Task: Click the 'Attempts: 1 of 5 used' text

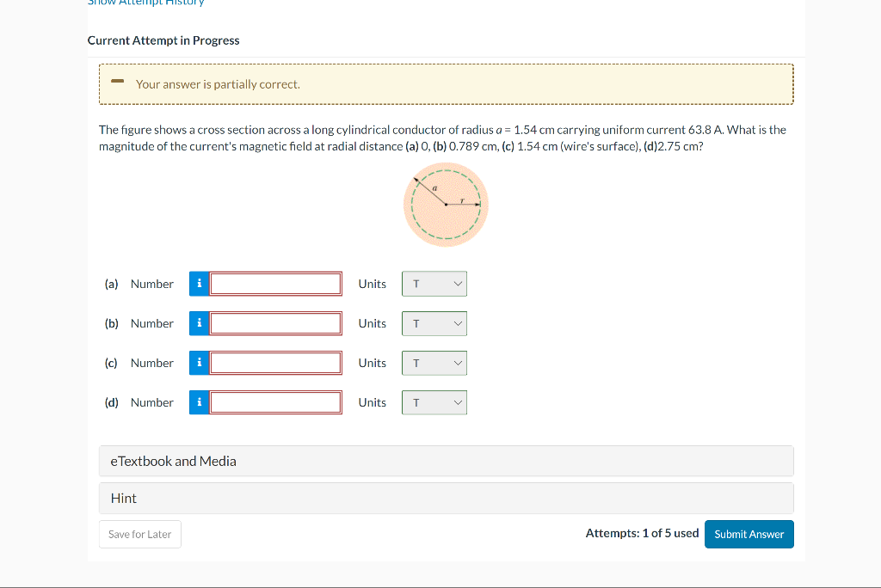Action: 642,533
